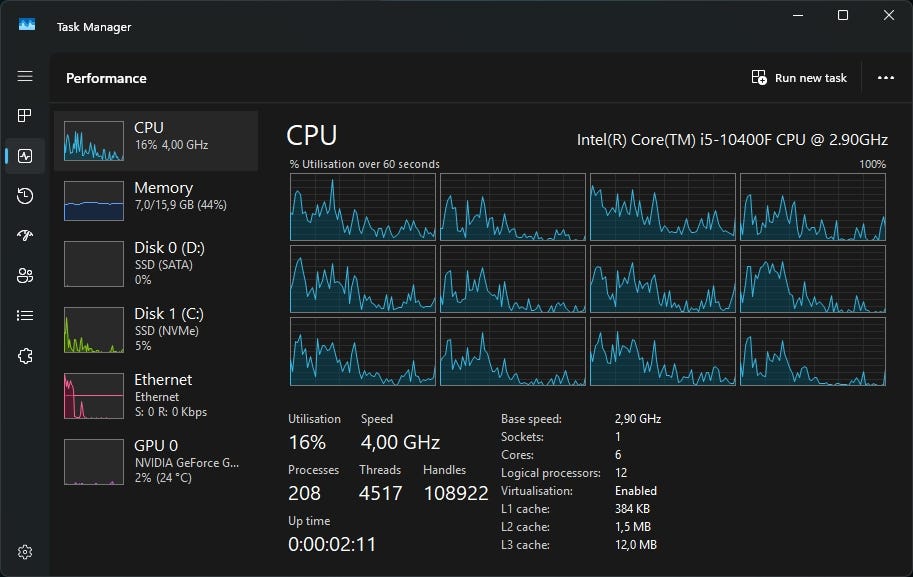Click the Memory 7,0/15,9 GB (44%) text
The width and height of the screenshot is (913, 577).
coord(181,205)
